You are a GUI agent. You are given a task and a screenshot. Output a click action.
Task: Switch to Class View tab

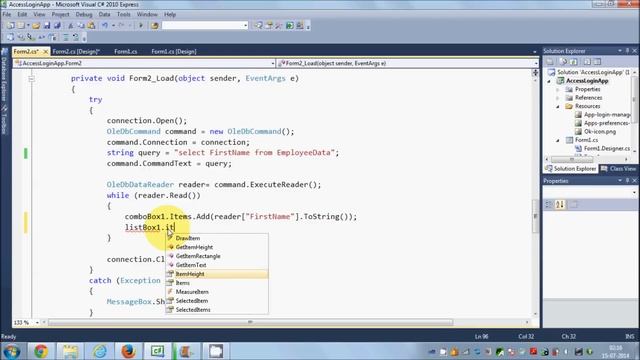(619, 169)
